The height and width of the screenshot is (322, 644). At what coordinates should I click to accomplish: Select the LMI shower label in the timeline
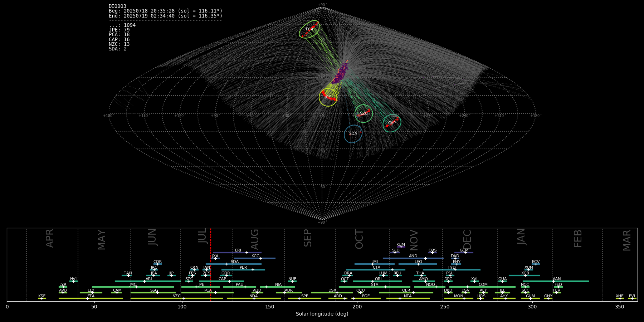pyautogui.click(x=375, y=262)
